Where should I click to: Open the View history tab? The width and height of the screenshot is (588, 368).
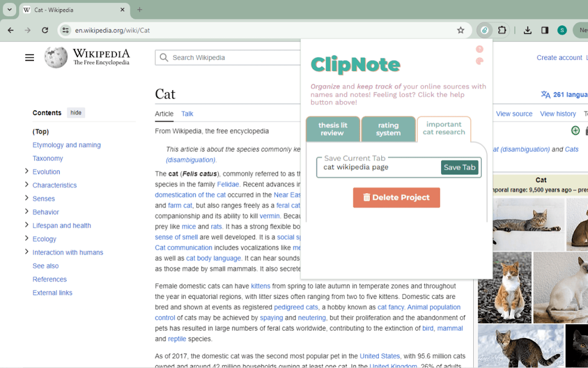coord(558,114)
